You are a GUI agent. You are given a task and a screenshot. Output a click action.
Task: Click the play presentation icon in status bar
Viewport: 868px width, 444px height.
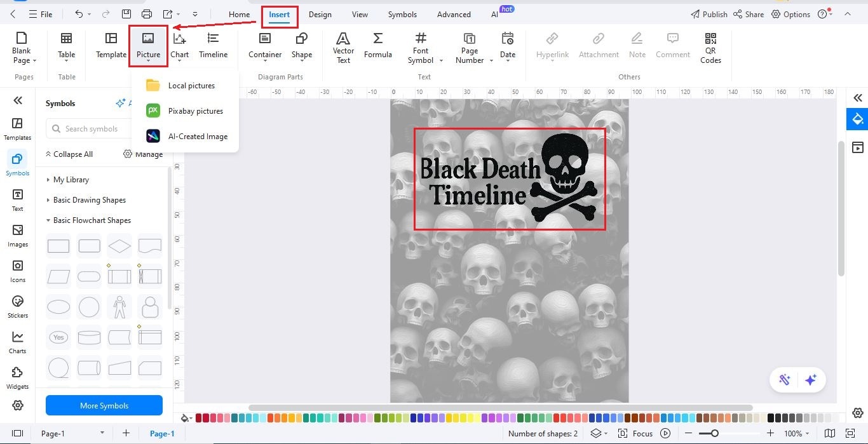pyautogui.click(x=665, y=433)
